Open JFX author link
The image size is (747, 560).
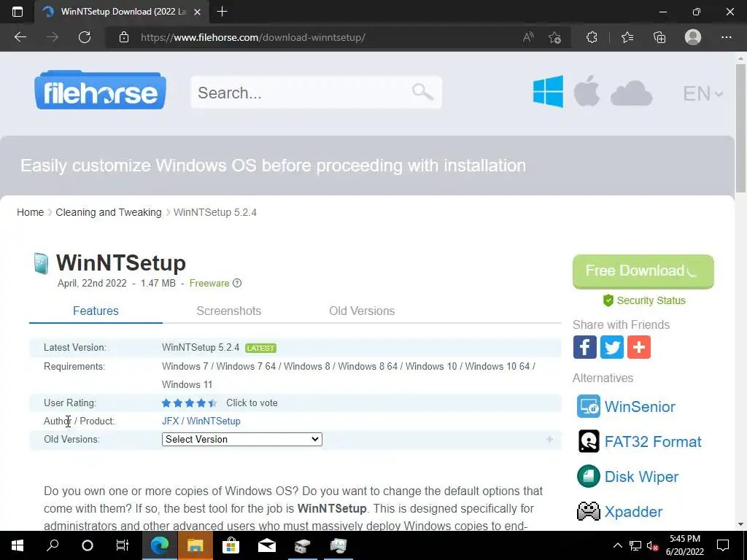click(x=170, y=421)
